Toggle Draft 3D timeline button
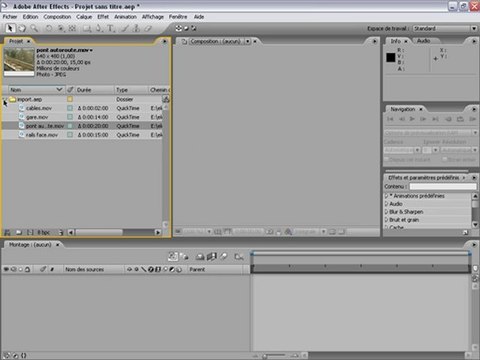 [184, 256]
